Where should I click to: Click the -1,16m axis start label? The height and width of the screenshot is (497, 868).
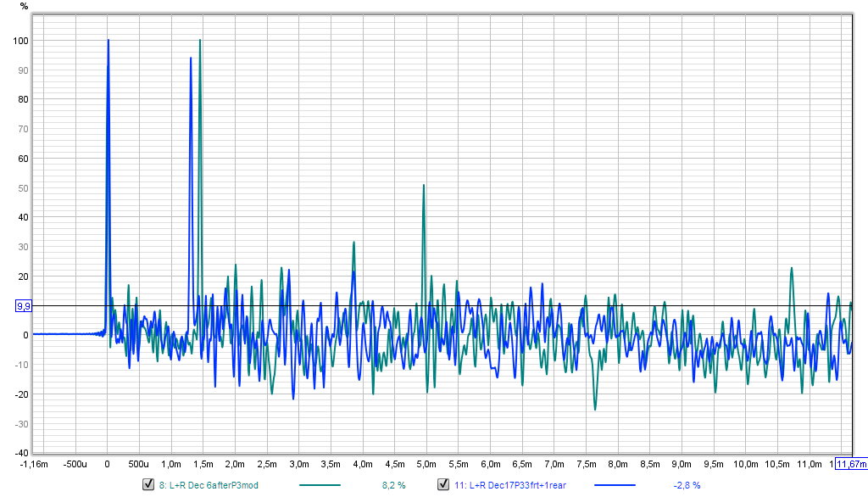[x=34, y=464]
